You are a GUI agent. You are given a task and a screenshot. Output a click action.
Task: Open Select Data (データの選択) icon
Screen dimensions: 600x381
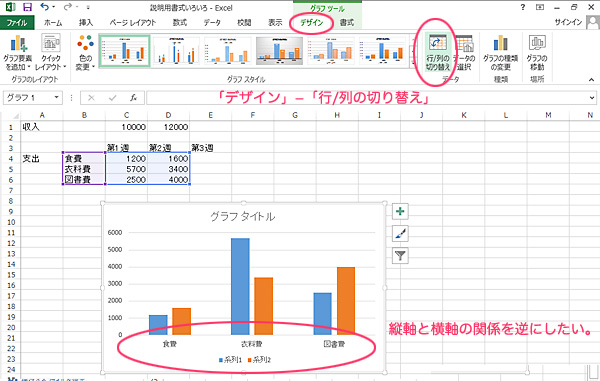click(x=465, y=52)
